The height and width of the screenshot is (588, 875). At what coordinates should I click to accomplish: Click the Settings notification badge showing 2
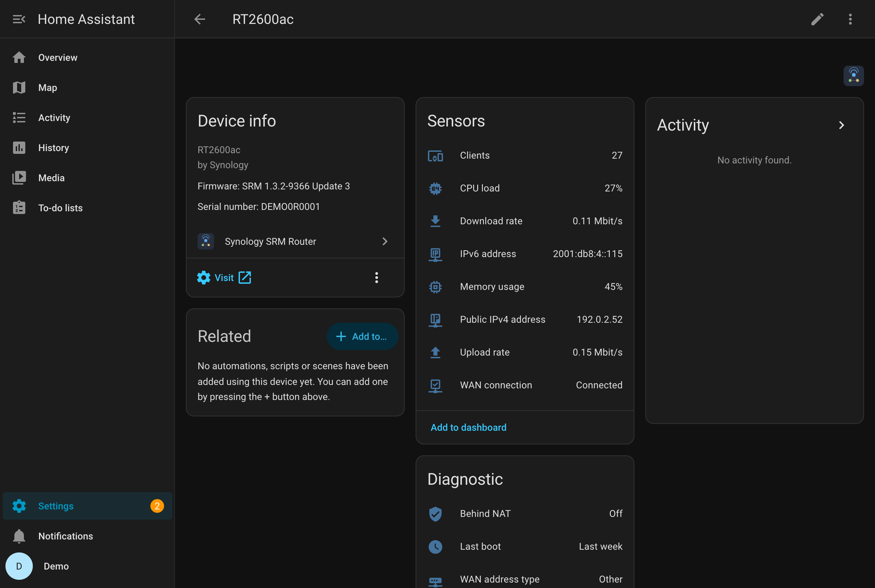157,506
